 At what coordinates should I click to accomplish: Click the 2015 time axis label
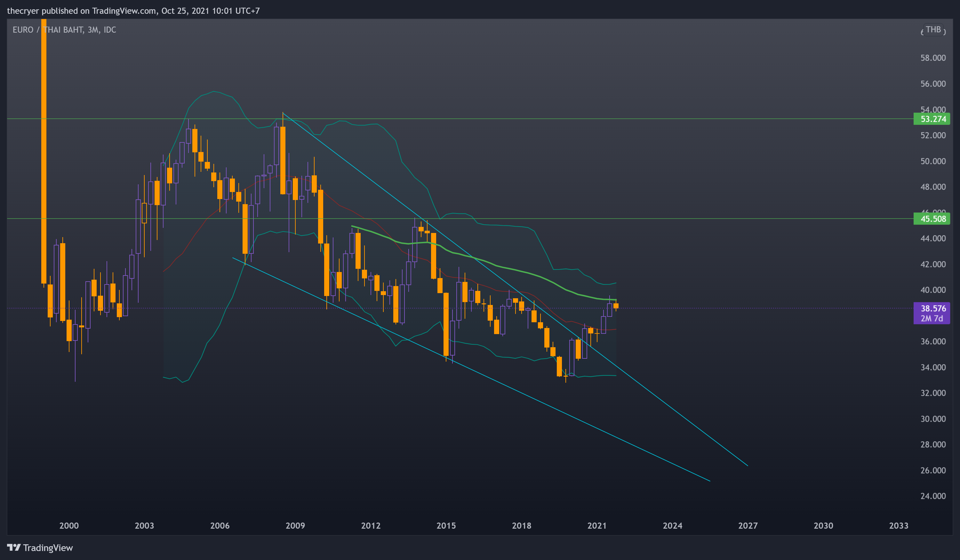[446, 526]
